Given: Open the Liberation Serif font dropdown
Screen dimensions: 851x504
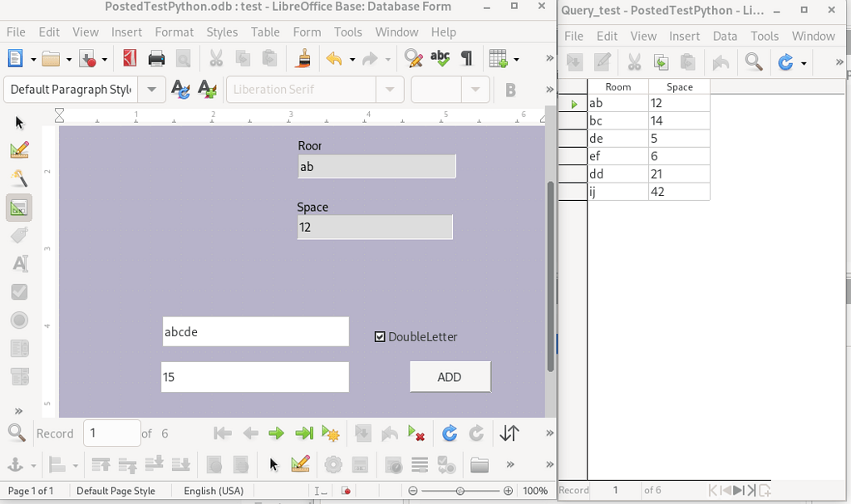Looking at the screenshot, I should pos(390,89).
